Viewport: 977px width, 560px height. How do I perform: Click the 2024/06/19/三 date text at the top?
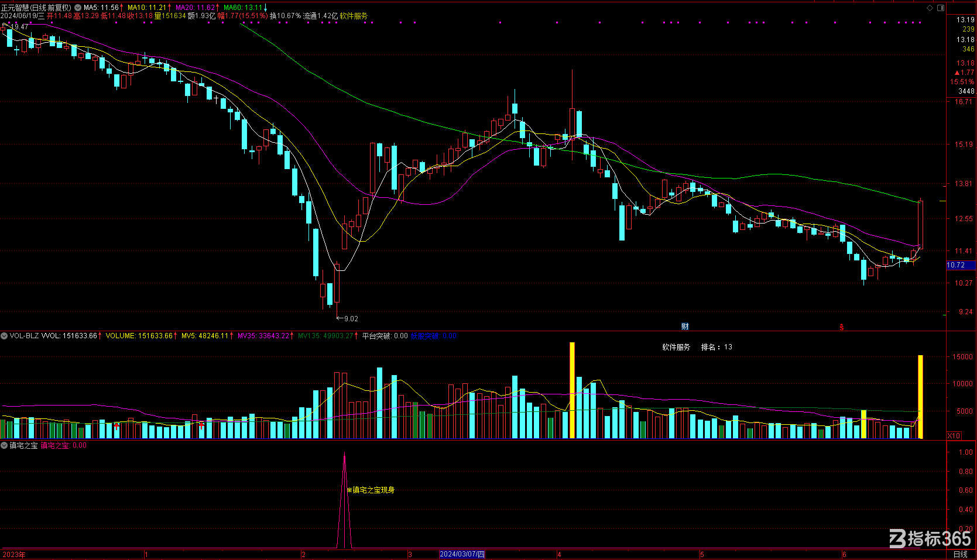(x=23, y=16)
